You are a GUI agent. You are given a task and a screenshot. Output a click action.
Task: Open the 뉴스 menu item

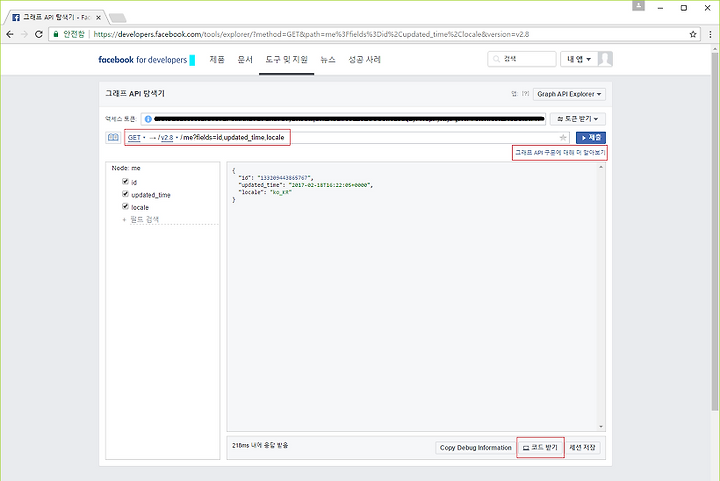pos(328,59)
